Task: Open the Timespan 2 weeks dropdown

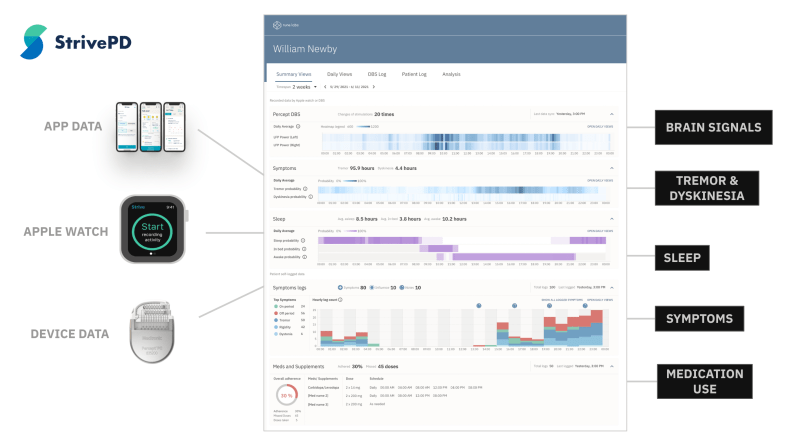Action: 296,87
